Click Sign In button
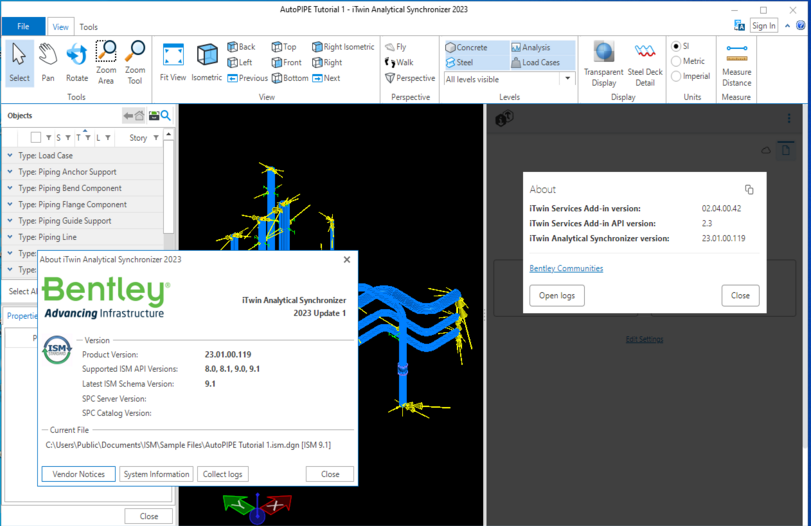Screen dimensions: 811x526 (764, 25)
